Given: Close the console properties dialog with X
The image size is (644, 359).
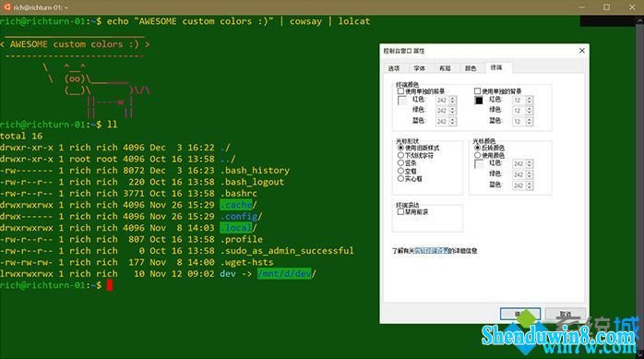Looking at the screenshot, I should click(x=581, y=51).
